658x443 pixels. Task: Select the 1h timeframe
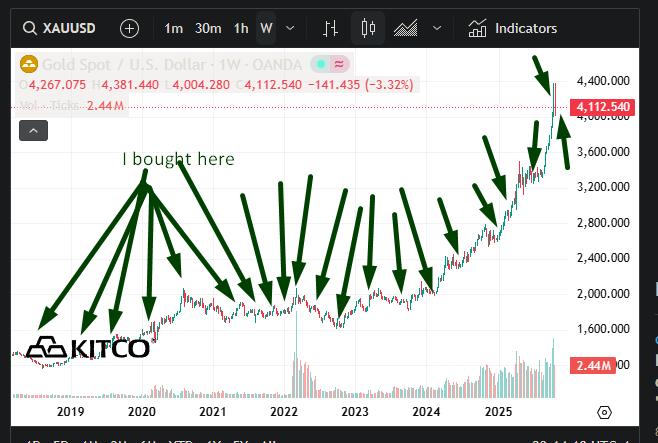(x=241, y=29)
